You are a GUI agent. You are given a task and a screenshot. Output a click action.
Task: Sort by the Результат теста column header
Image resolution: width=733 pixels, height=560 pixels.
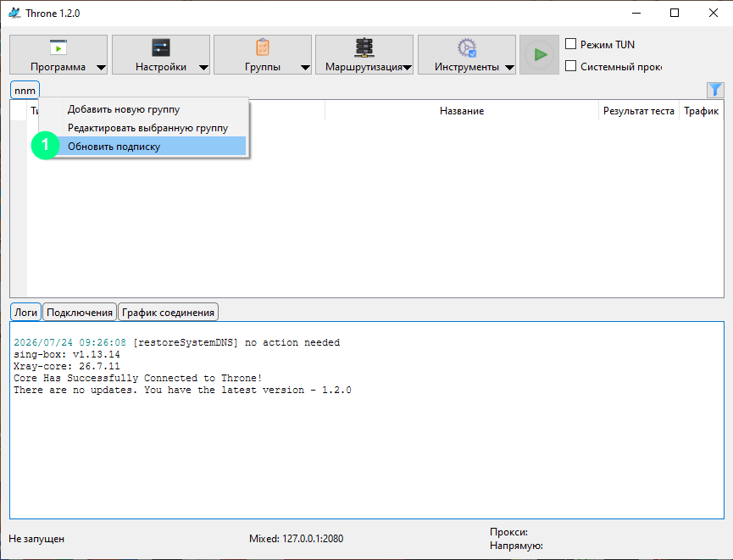639,111
